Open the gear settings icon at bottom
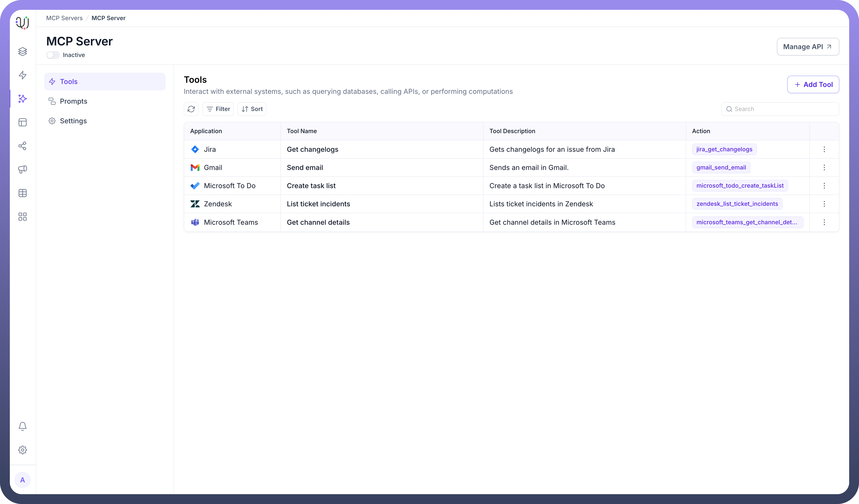 pyautogui.click(x=23, y=450)
